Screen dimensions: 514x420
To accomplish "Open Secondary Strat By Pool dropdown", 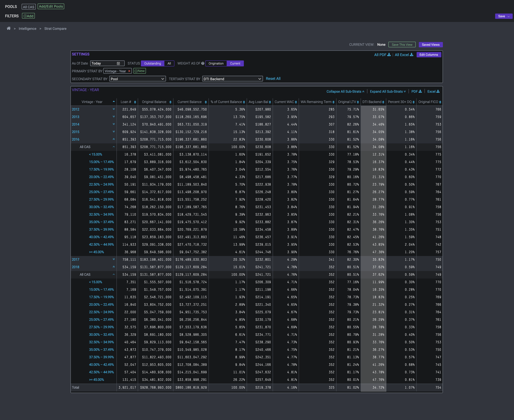I will [137, 79].
